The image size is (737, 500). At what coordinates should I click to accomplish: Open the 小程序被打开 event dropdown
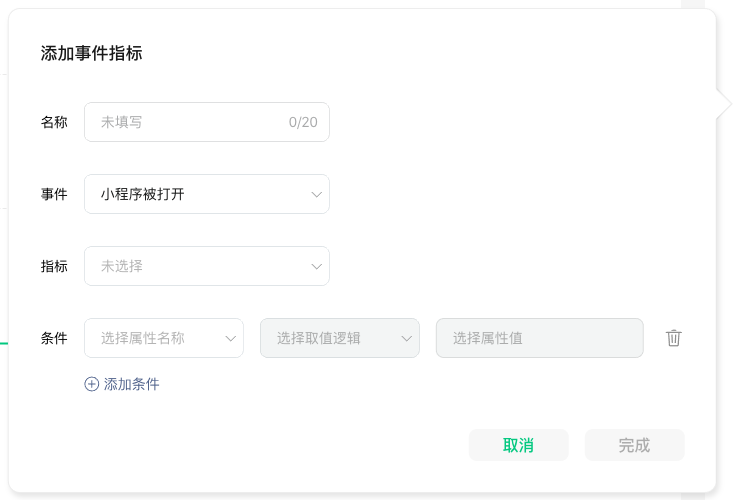(x=207, y=194)
